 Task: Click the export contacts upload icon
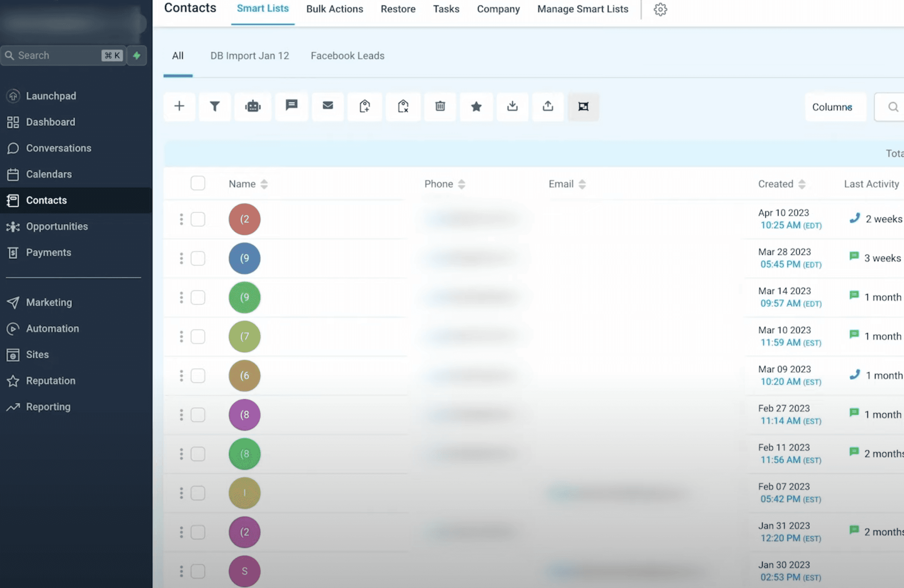coord(548,106)
